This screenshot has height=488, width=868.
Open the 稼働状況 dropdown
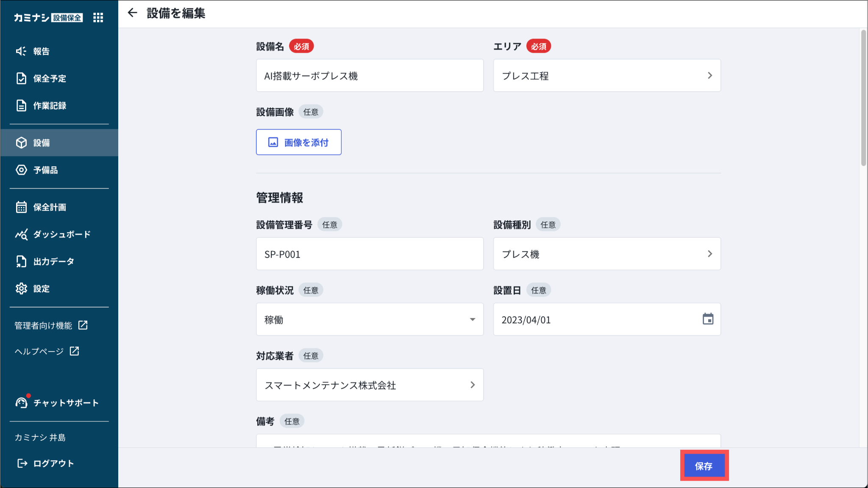click(x=370, y=319)
